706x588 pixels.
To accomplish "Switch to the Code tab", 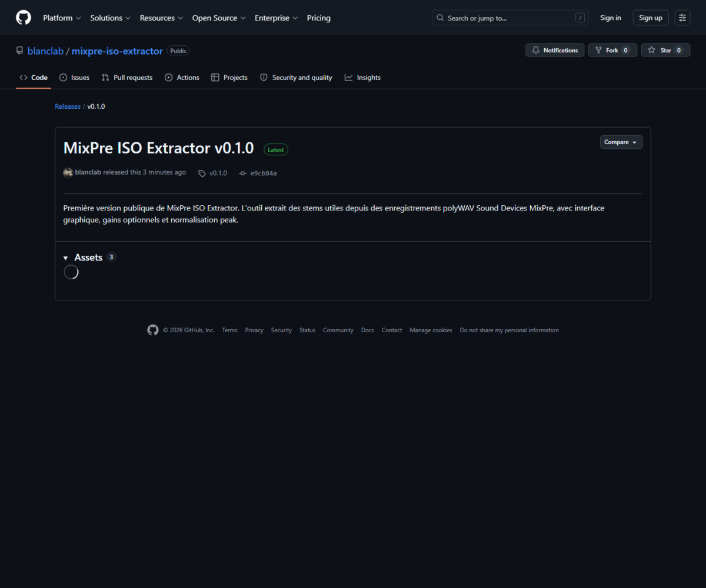I will click(34, 78).
